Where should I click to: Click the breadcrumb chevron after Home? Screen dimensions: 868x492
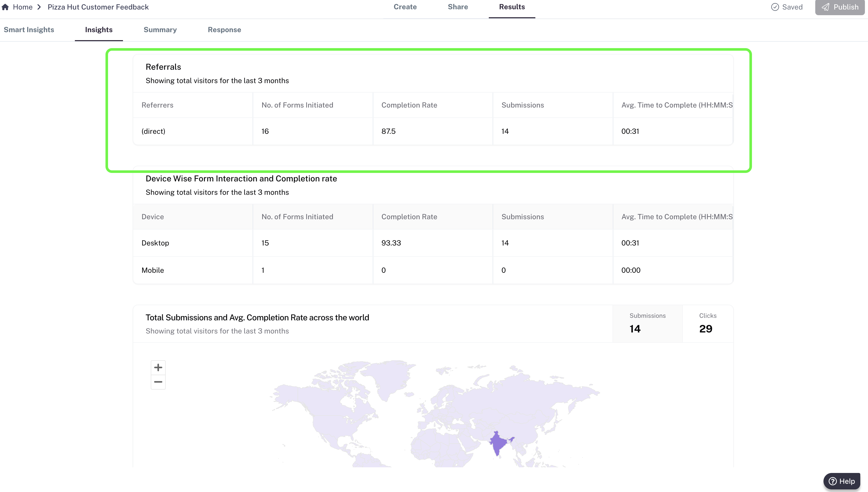[39, 7]
